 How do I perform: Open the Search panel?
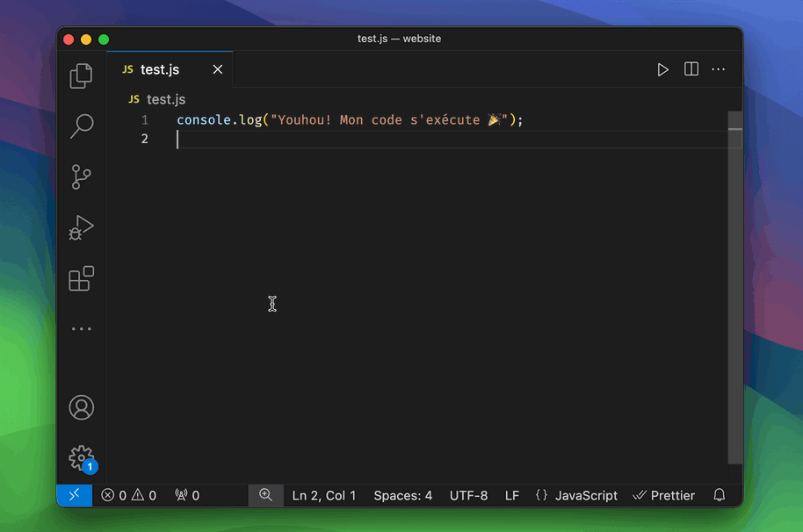pos(81,126)
